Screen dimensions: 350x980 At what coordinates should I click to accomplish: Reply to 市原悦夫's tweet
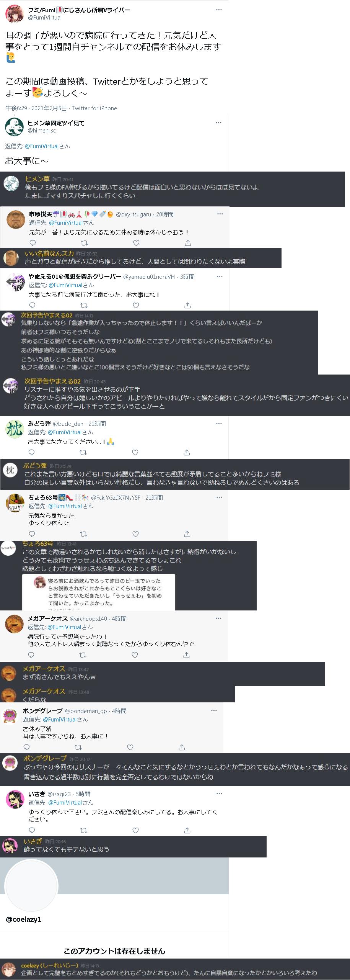[x=33, y=243]
